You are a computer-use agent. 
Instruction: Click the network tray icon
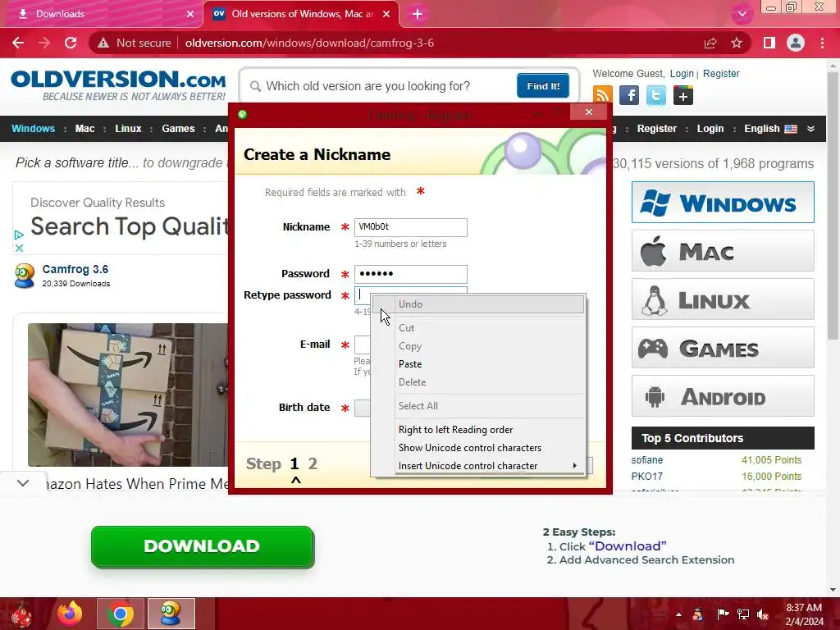(742, 614)
